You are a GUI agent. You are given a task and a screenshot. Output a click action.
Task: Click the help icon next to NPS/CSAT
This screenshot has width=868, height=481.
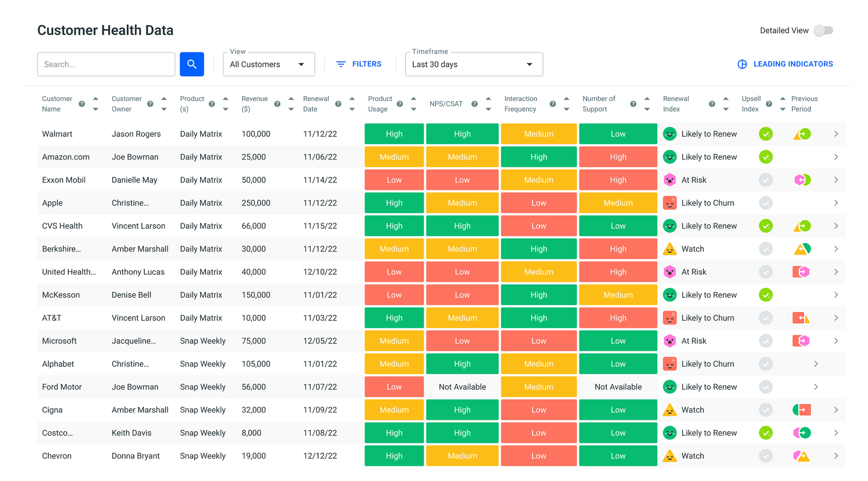pos(474,104)
